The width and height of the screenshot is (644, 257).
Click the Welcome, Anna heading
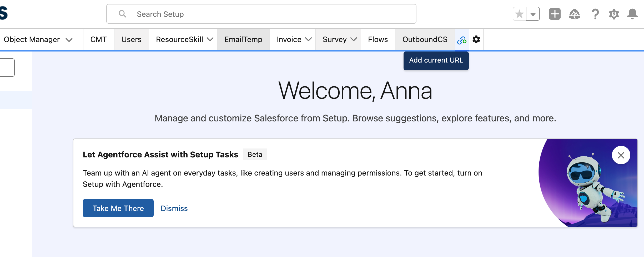(355, 91)
